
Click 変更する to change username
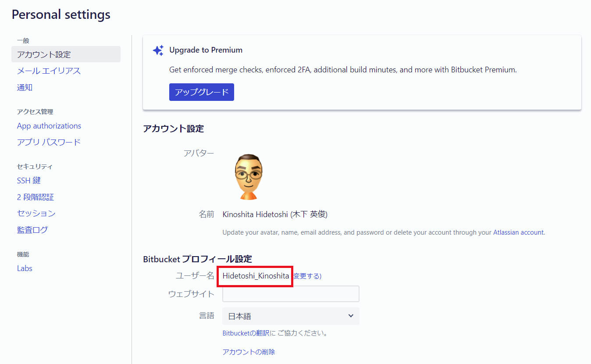(x=306, y=276)
